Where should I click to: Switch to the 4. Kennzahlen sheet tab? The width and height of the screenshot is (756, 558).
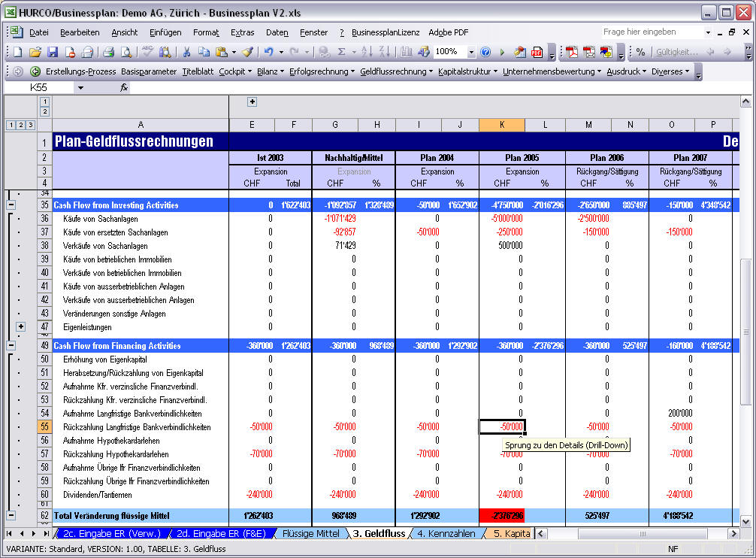click(446, 533)
